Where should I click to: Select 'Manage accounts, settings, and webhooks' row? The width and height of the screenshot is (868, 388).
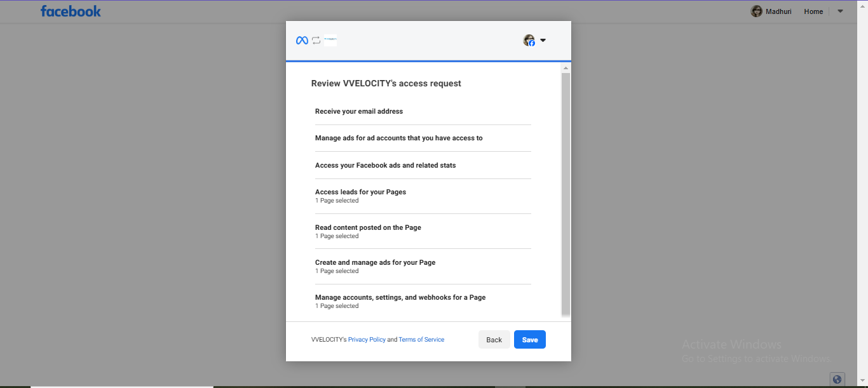(x=423, y=301)
